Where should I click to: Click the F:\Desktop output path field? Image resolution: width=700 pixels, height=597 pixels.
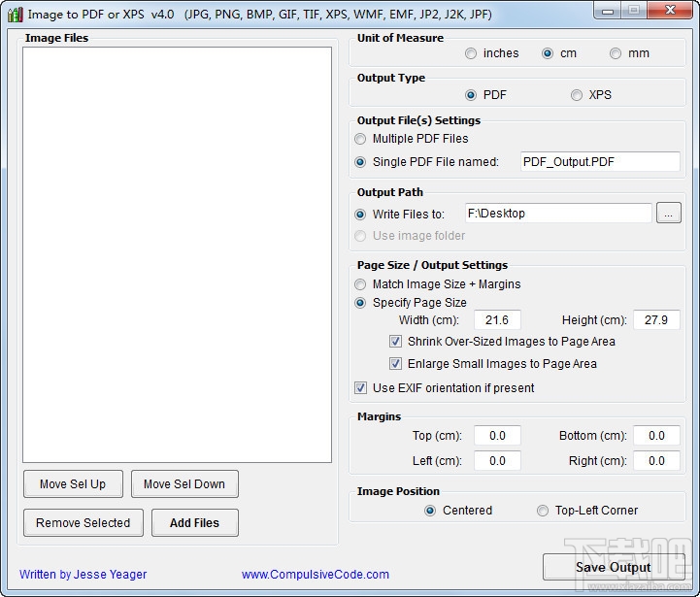click(558, 214)
